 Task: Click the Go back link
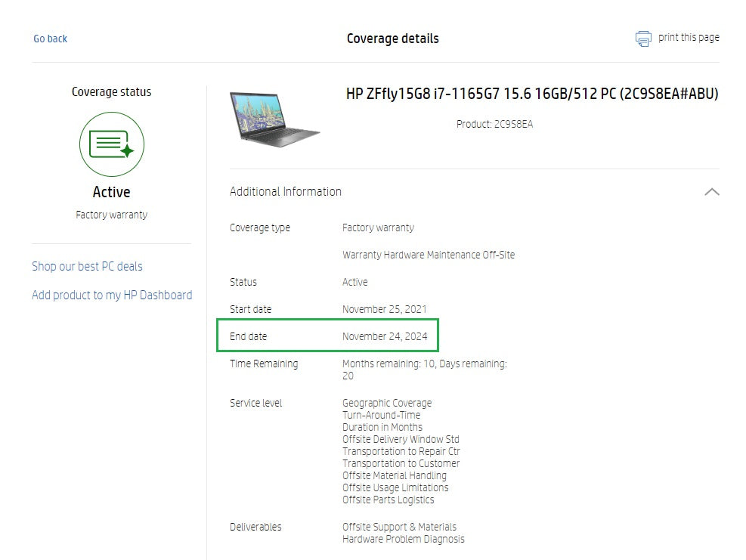(x=50, y=39)
